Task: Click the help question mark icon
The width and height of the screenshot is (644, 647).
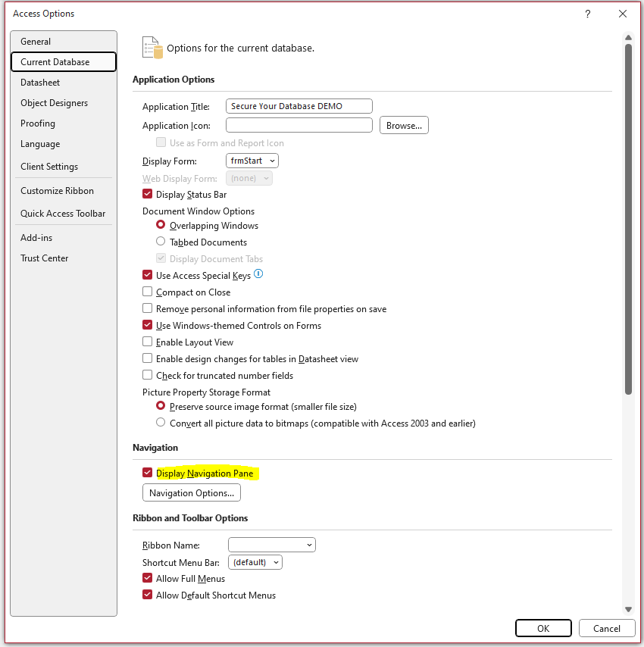Action: [587, 14]
